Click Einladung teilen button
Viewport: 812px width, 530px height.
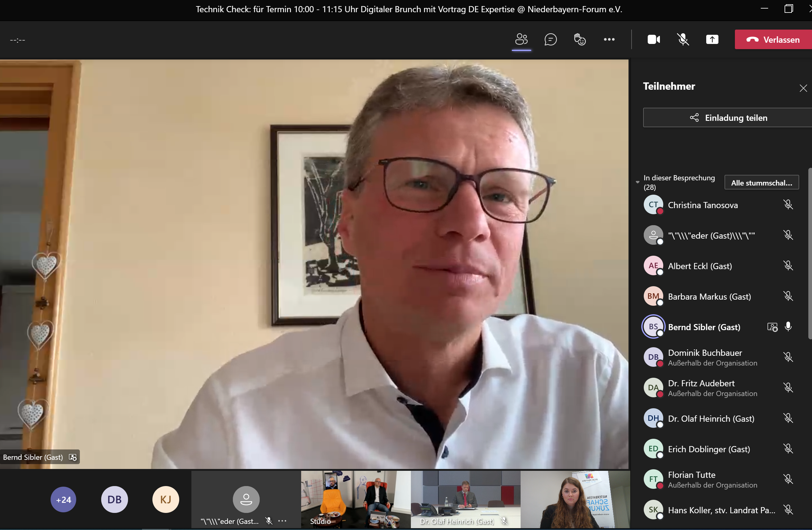coord(728,118)
